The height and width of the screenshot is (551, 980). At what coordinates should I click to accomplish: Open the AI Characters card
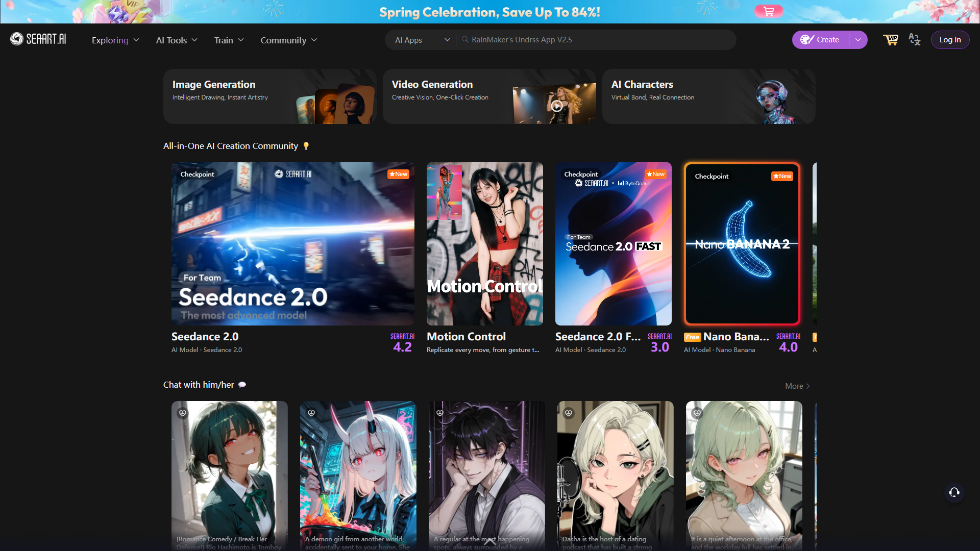click(x=709, y=96)
